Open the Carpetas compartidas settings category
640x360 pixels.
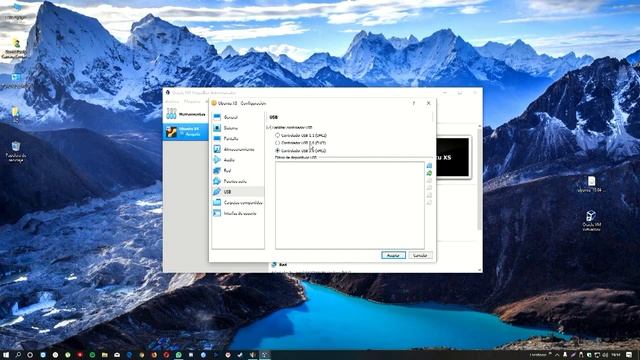[238, 202]
